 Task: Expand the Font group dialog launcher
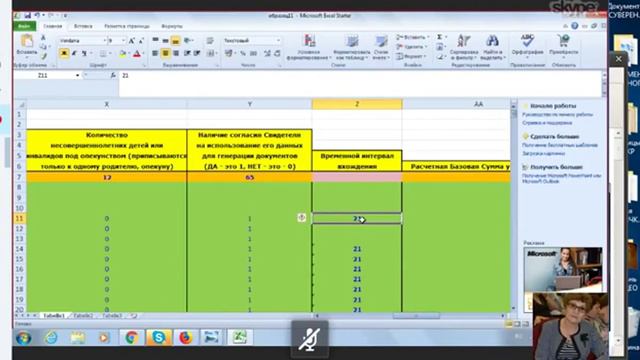(x=144, y=65)
